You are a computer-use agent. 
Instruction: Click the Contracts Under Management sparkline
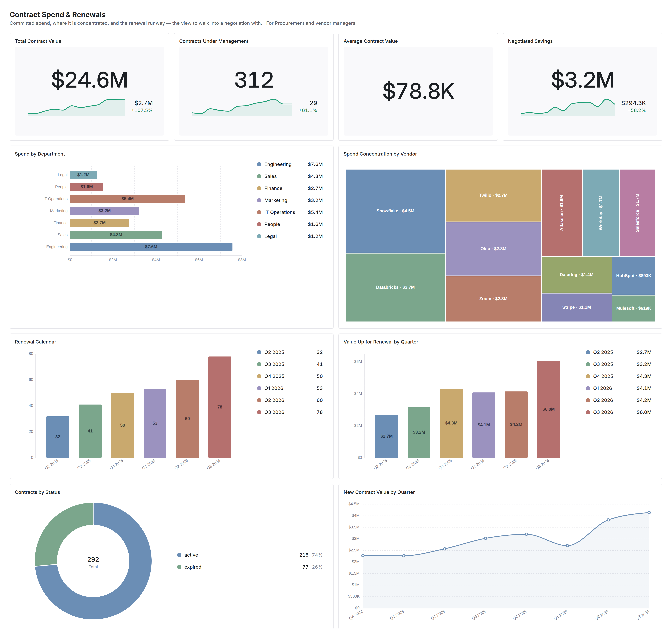tap(242, 107)
